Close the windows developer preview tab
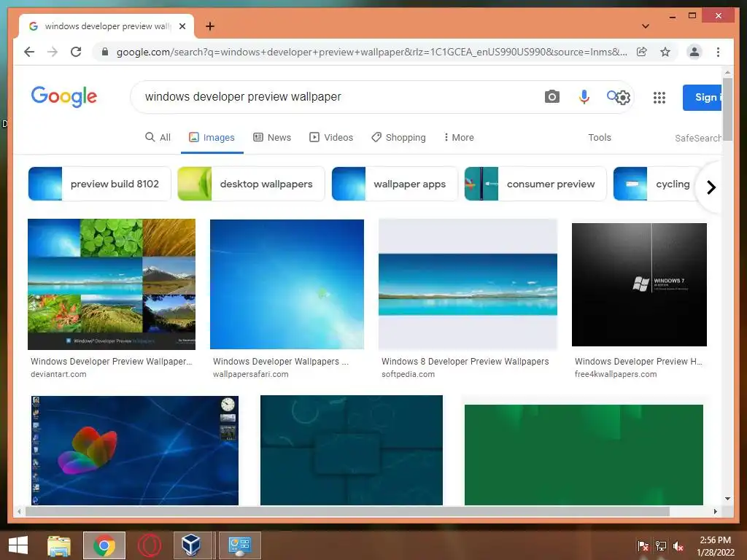The height and width of the screenshot is (560, 747). pos(182,26)
